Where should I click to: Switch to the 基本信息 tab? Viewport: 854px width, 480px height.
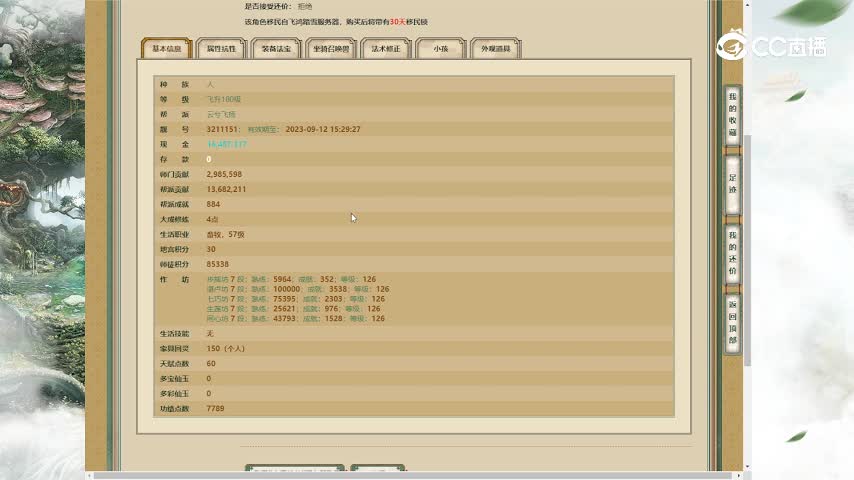166,48
